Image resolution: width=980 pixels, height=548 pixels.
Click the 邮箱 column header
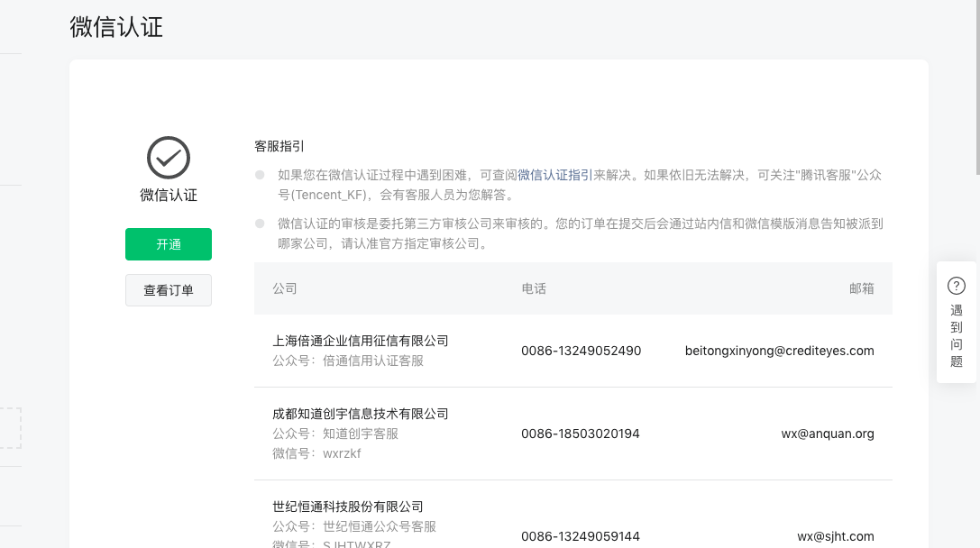pyautogui.click(x=861, y=288)
